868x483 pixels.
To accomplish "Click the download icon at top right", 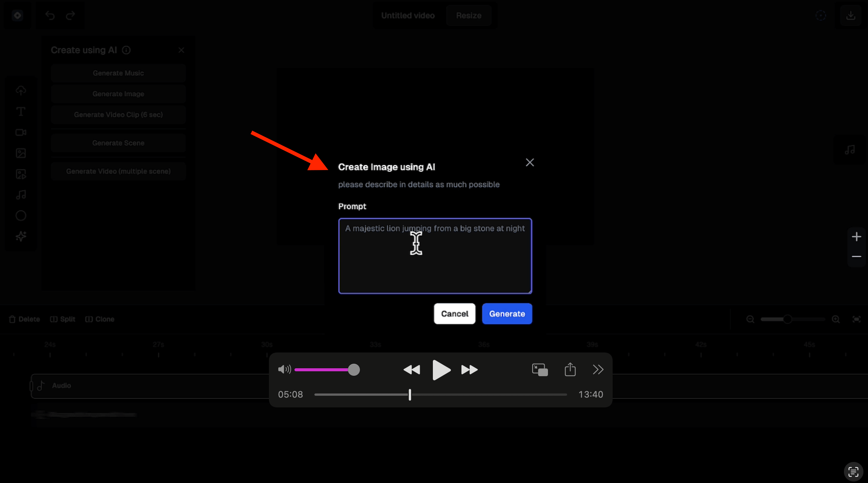I will click(851, 15).
